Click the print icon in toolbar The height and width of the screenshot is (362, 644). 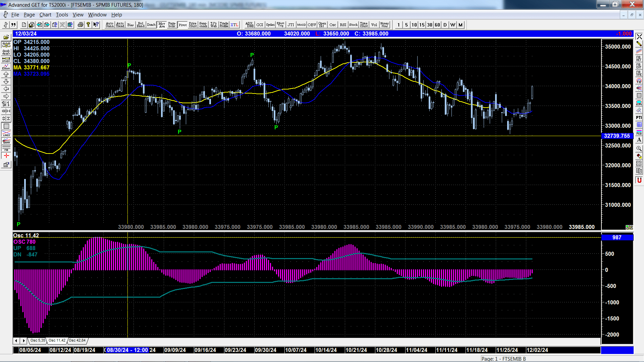[x=80, y=25]
